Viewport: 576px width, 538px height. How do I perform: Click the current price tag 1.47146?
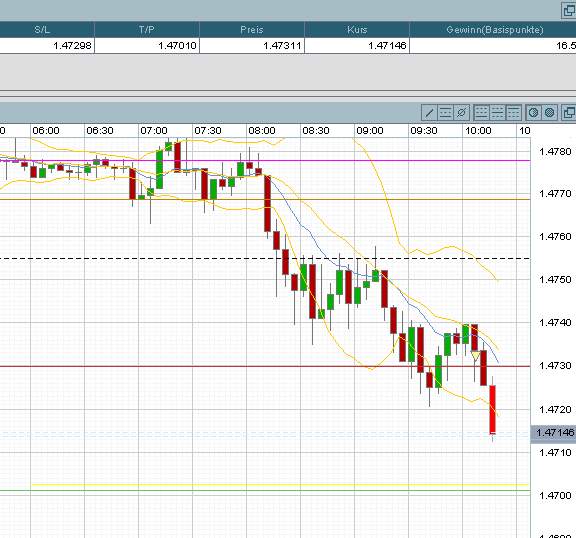point(554,433)
